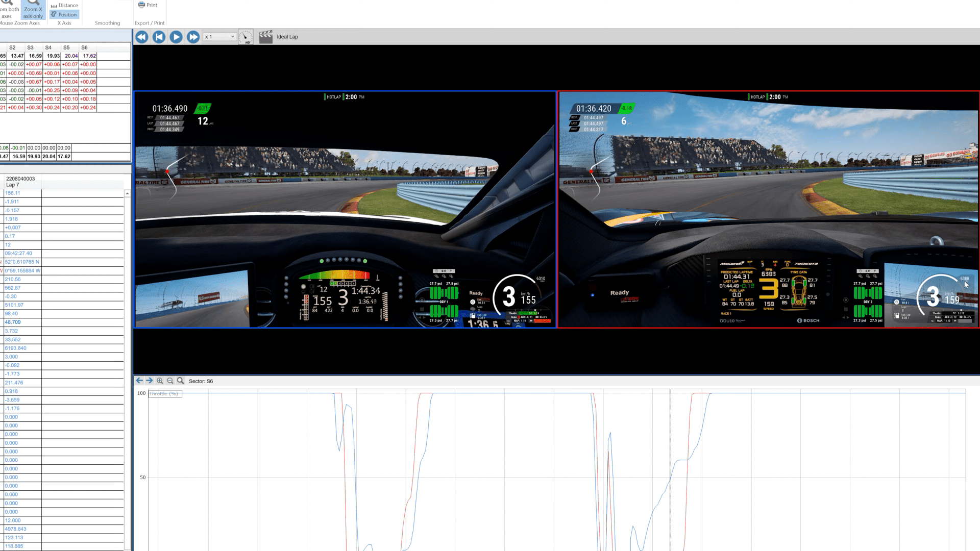Open the x 1 playback speed dropdown

click(x=219, y=36)
